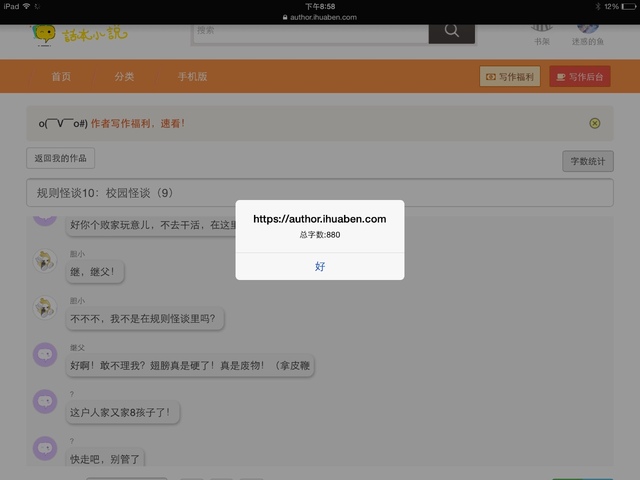
Task: Select the message 这户人家又家8孩子了！
Action: [x=119, y=411]
